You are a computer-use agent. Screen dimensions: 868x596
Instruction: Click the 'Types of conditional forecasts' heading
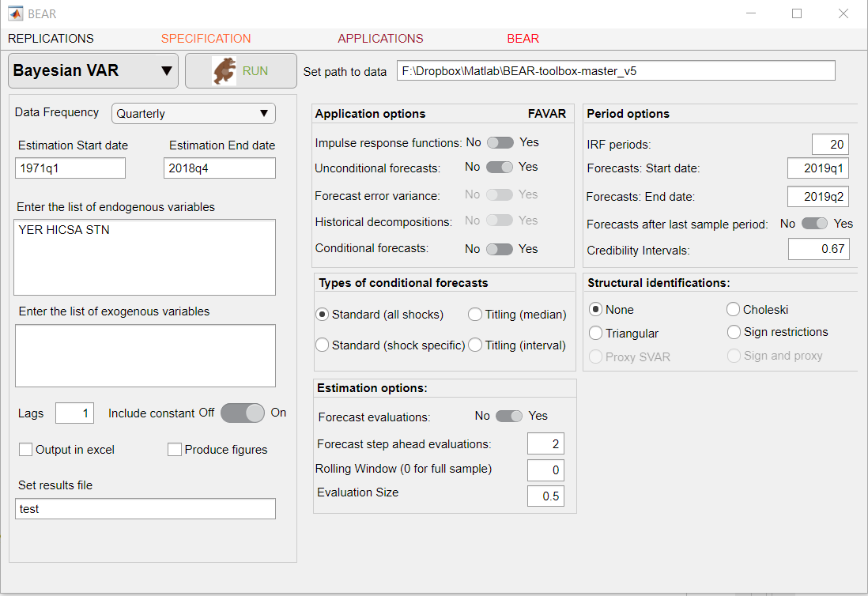[x=403, y=283]
